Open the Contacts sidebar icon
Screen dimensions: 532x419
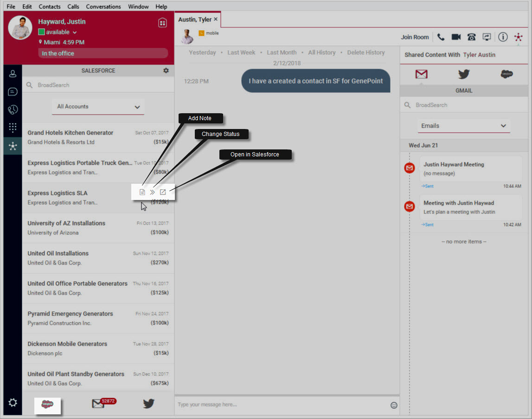13,74
